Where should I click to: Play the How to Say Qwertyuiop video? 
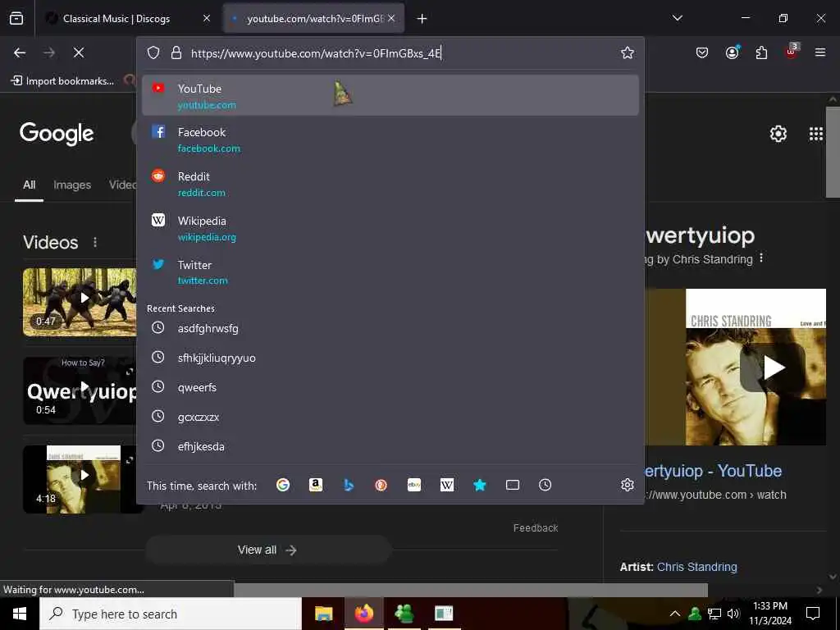tap(80, 390)
